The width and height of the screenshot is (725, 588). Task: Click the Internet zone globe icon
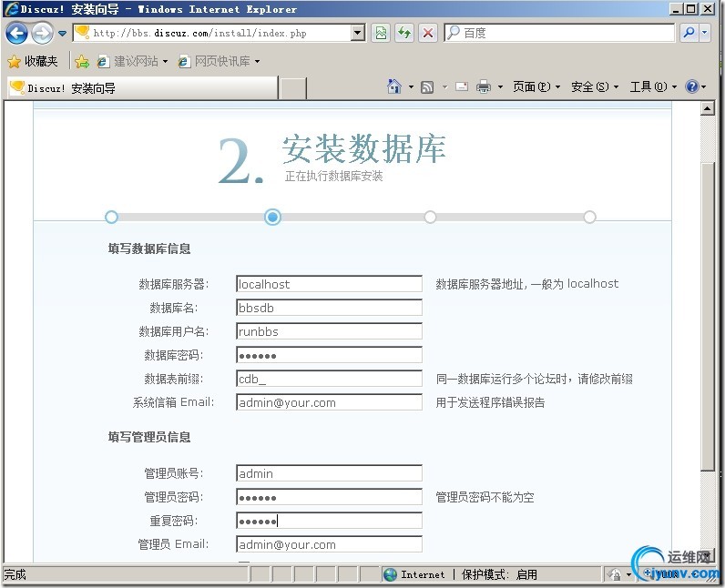pos(390,574)
